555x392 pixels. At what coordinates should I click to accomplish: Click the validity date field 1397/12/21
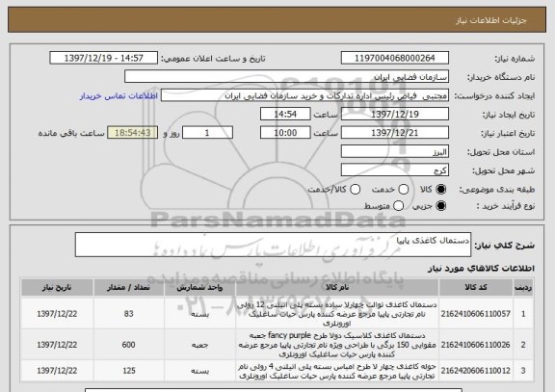(x=395, y=133)
